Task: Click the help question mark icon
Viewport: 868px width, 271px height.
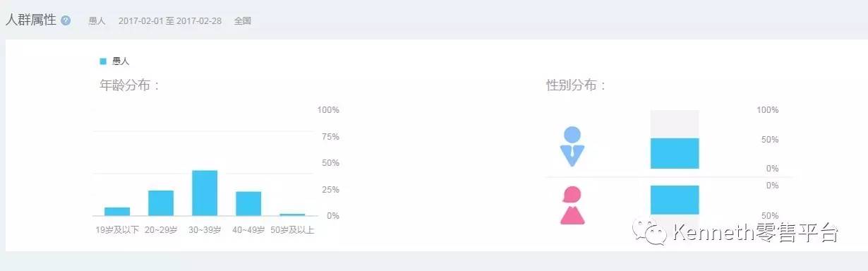Action: 66,20
